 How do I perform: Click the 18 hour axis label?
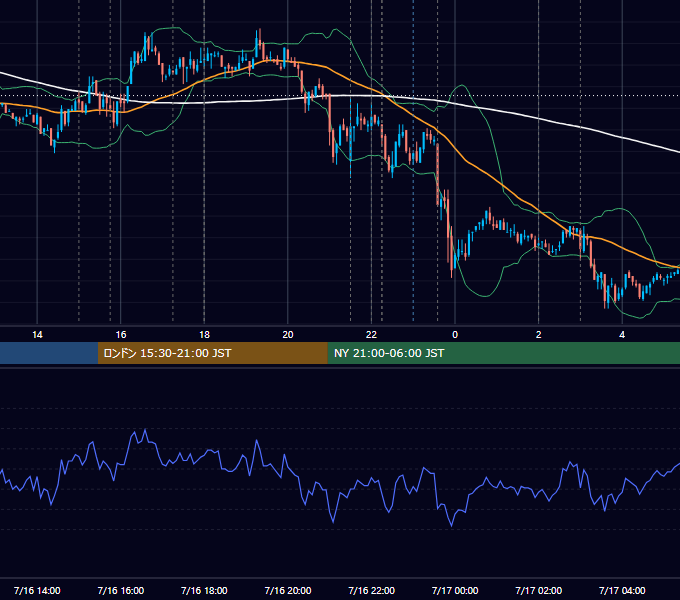click(x=204, y=335)
